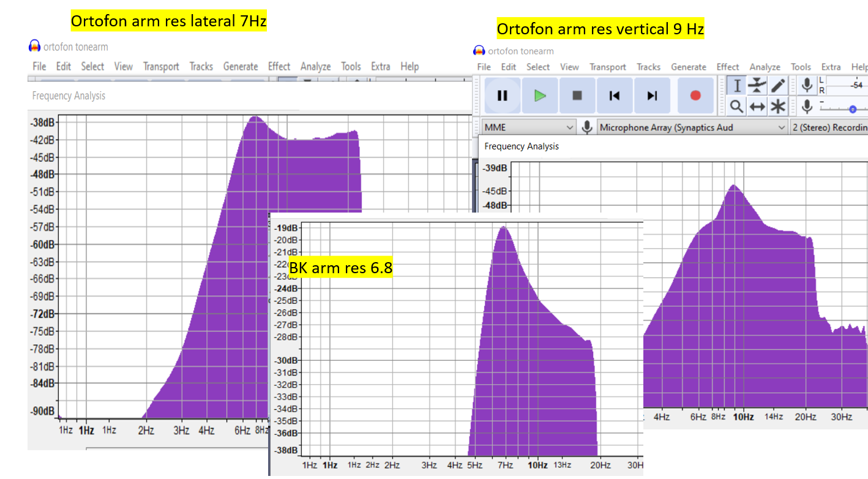
Task: Stop playback with the square Stop button
Action: pos(577,96)
